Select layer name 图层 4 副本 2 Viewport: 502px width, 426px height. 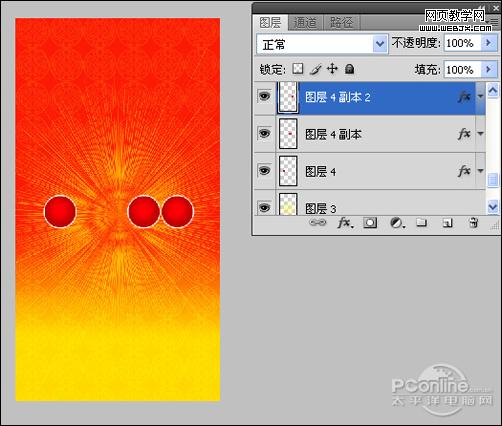tap(338, 97)
